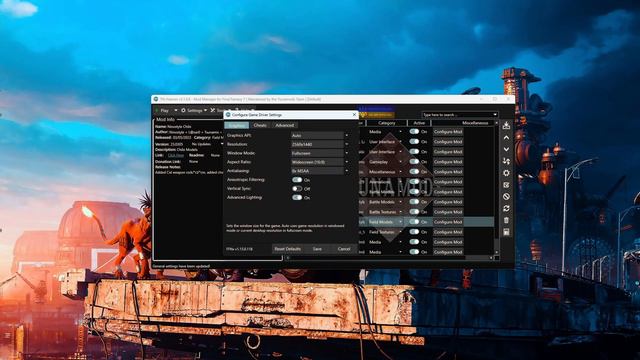Image resolution: width=640 pixels, height=360 pixels.
Task: Click the Import Mod icon in sidebar
Action: [x=506, y=125]
